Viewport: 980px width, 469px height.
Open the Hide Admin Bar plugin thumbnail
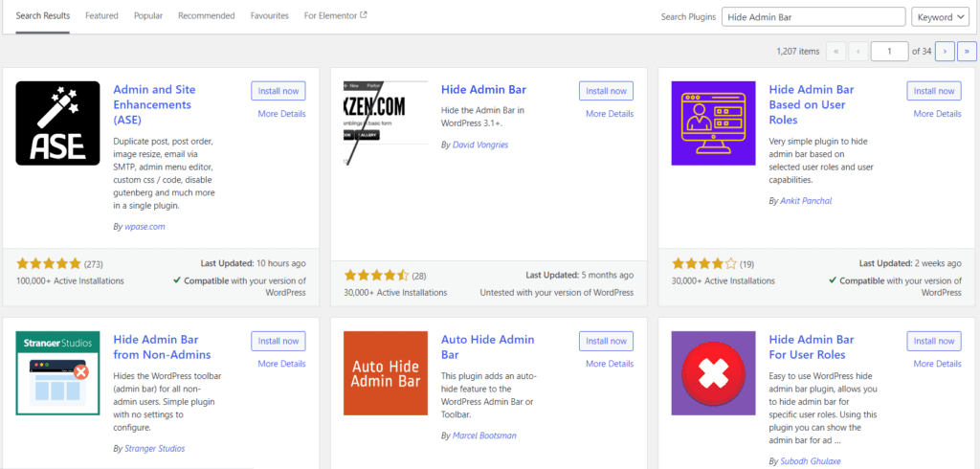[386, 123]
